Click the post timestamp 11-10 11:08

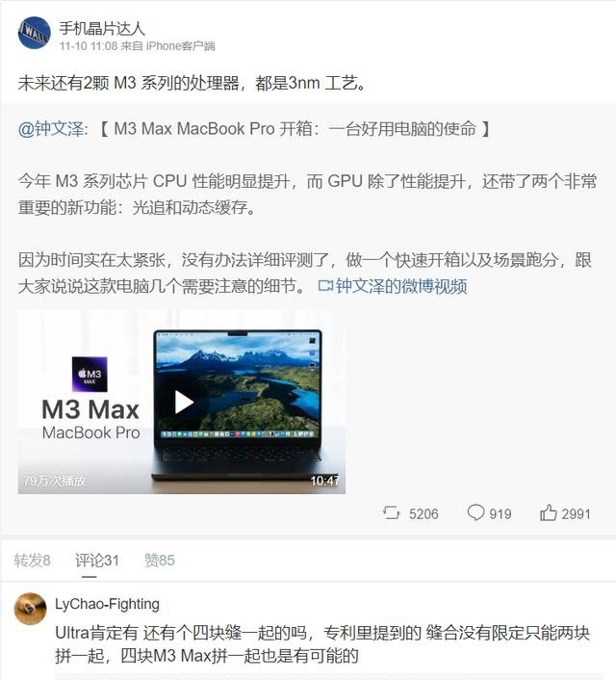coord(89,46)
